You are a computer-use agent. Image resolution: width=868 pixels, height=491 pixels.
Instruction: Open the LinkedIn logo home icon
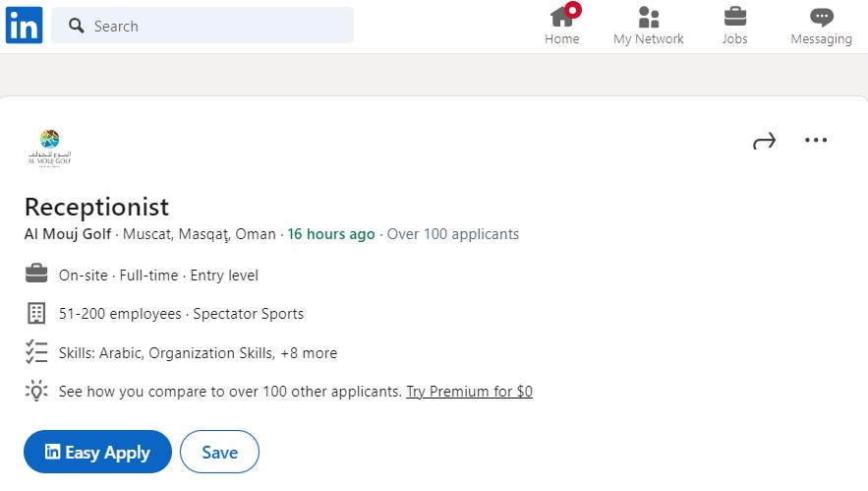click(24, 25)
